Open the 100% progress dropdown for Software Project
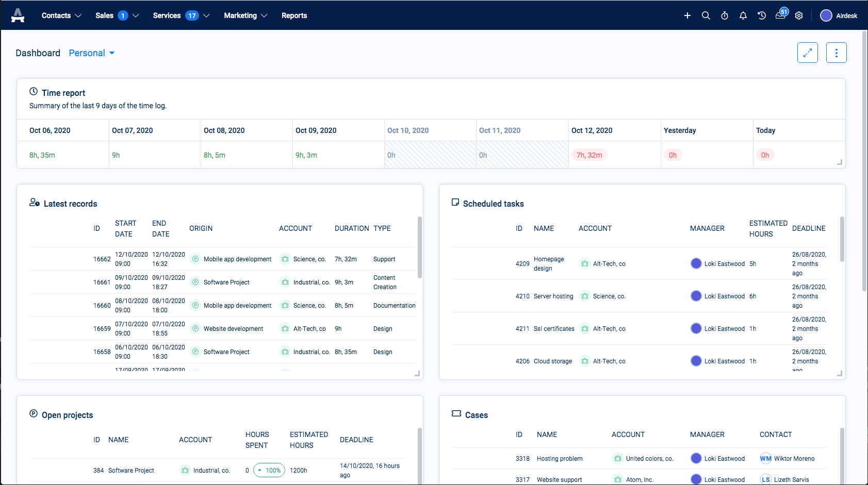The height and width of the screenshot is (485, 868). (269, 470)
